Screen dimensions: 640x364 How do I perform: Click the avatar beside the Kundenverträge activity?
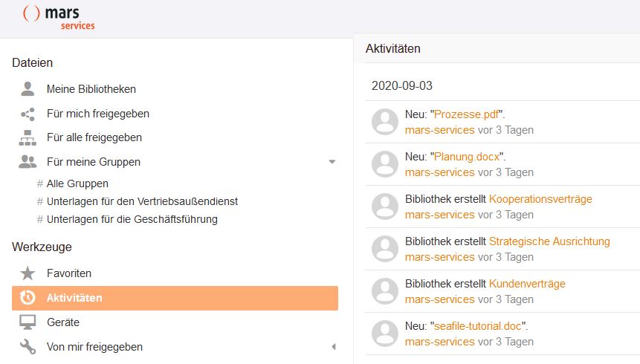point(385,291)
